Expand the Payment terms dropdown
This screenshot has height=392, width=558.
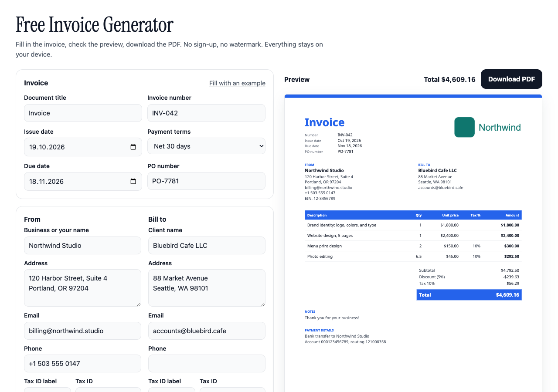(x=206, y=146)
